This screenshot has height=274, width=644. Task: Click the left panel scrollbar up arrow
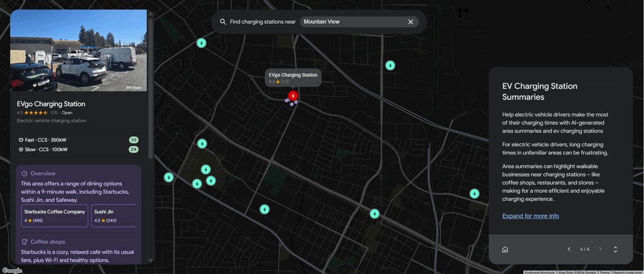[x=151, y=14]
